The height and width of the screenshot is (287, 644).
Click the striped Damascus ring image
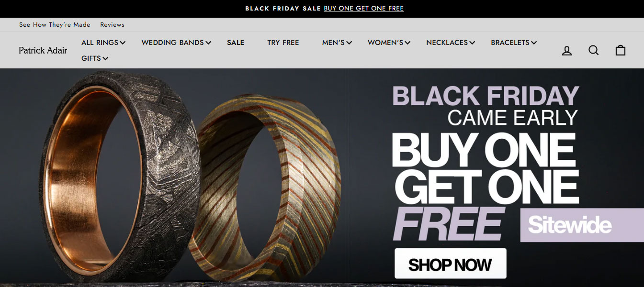269,187
